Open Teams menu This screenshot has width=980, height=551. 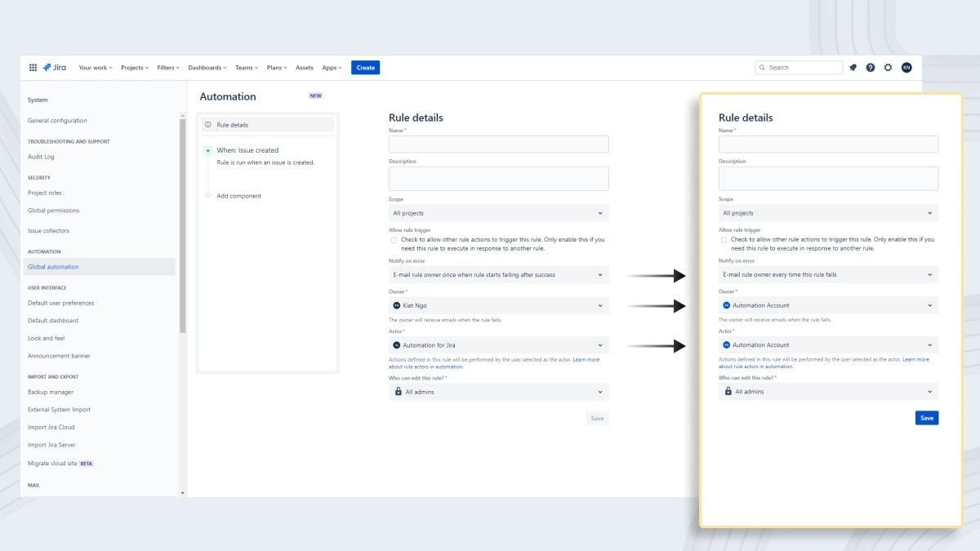pos(247,68)
